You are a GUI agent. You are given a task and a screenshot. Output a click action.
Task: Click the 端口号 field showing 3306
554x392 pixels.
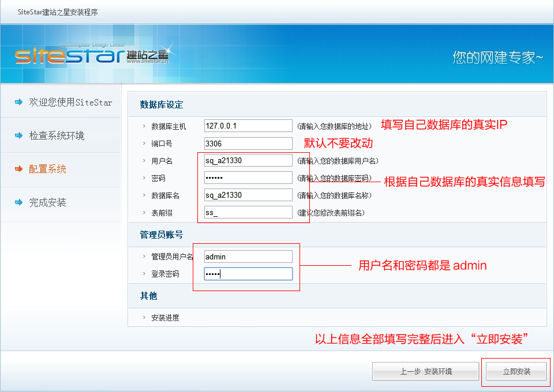pyautogui.click(x=248, y=143)
